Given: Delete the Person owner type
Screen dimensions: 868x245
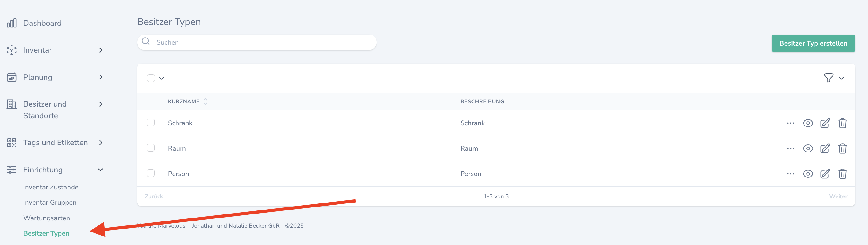Looking at the screenshot, I should 842,174.
